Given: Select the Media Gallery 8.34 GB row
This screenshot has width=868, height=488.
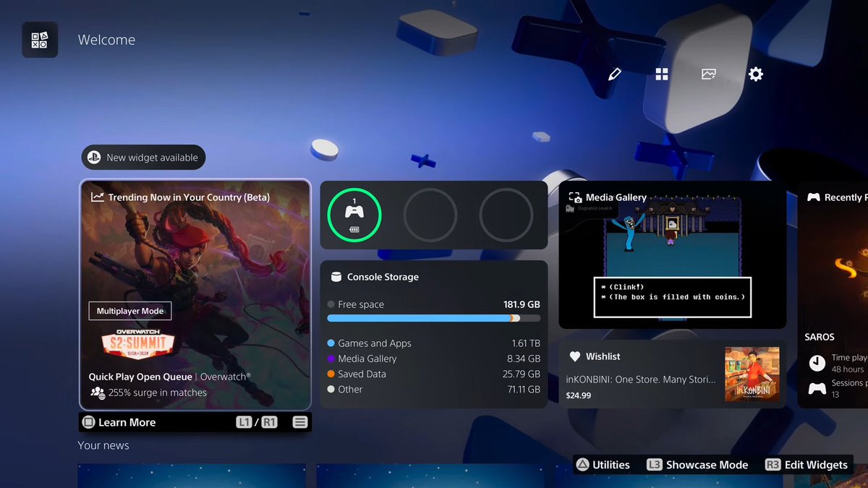Looking at the screenshot, I should coord(434,359).
